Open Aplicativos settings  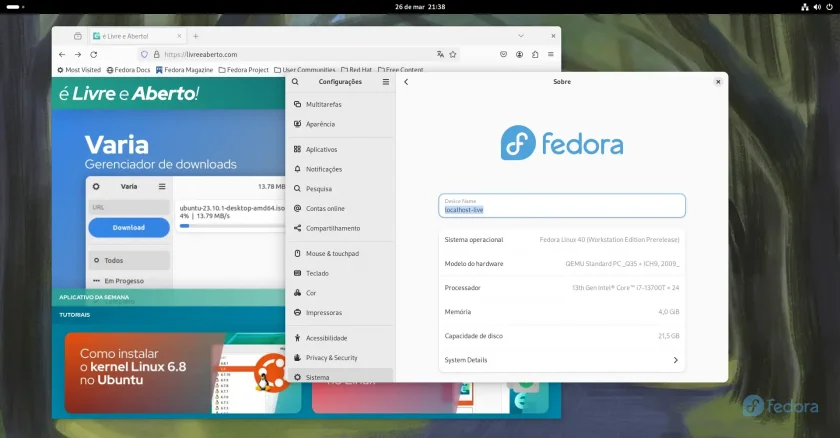[341, 149]
